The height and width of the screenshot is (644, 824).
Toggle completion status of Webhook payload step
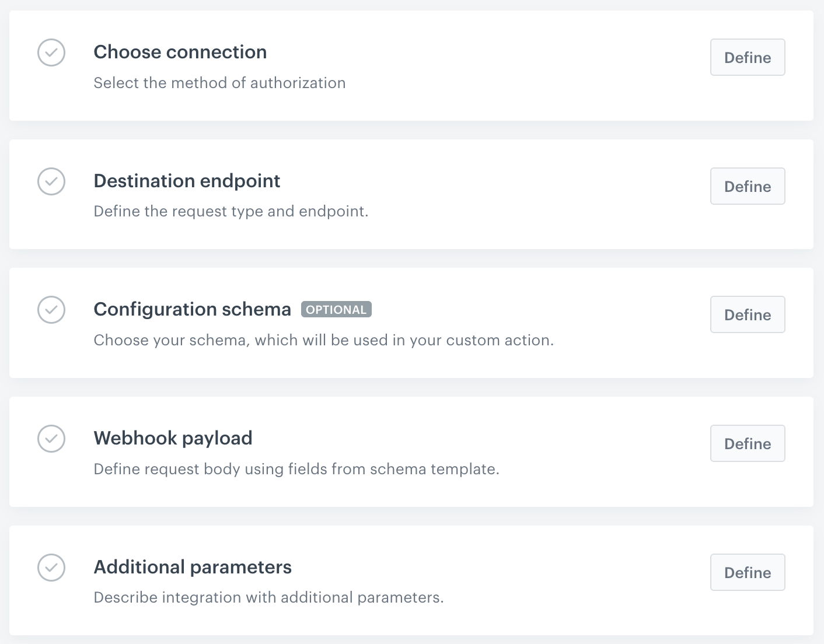(51, 439)
